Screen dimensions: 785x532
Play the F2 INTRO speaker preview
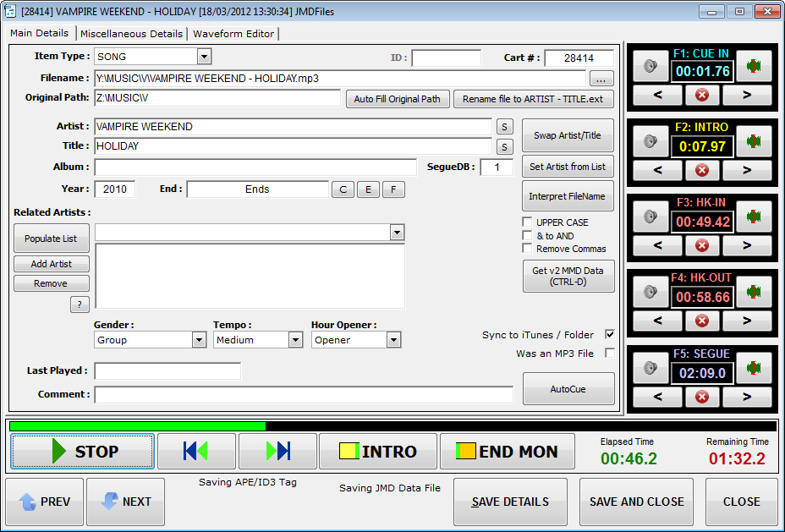click(651, 141)
